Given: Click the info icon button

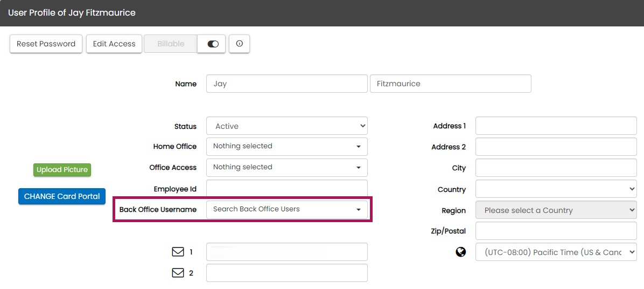Looking at the screenshot, I should [x=239, y=44].
